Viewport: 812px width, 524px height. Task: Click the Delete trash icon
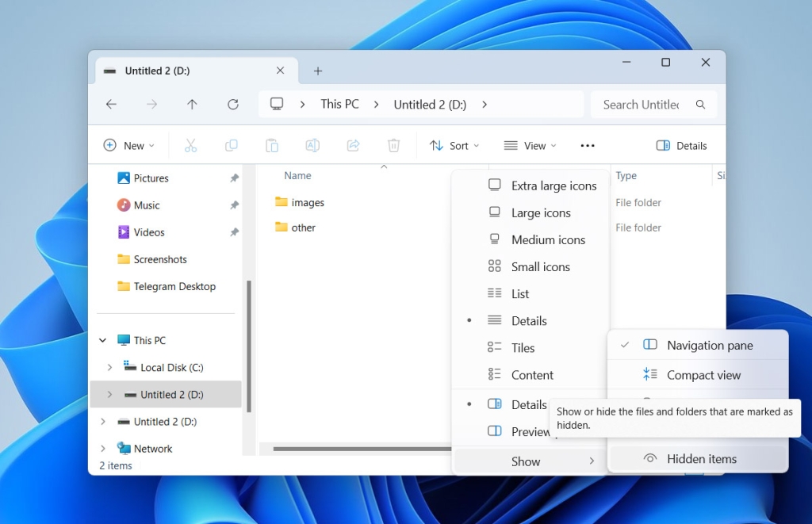coord(393,145)
